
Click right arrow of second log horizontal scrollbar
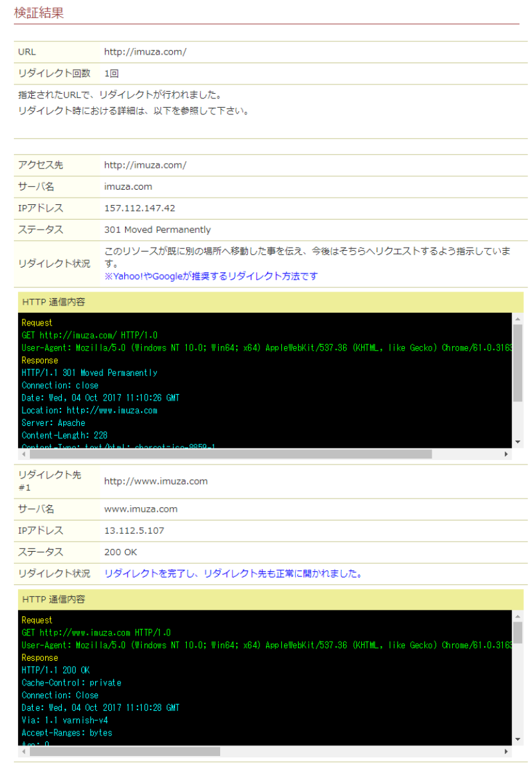point(507,751)
